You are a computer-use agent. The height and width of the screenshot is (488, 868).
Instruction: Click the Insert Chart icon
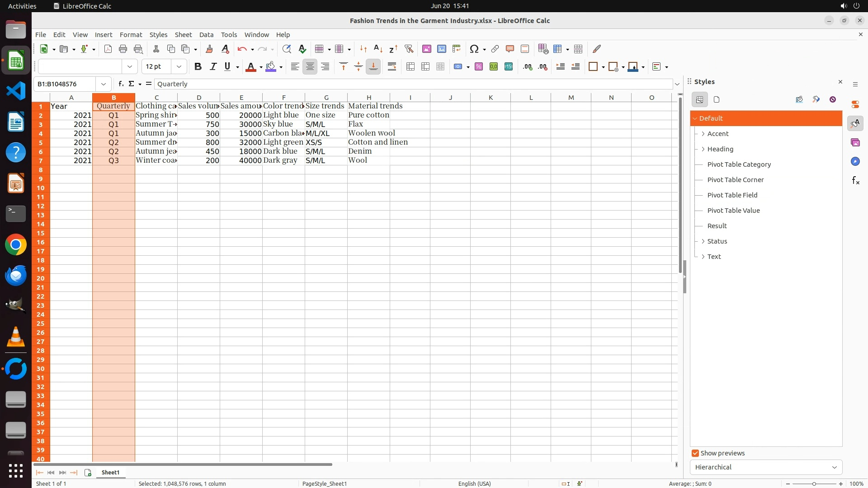click(x=442, y=49)
